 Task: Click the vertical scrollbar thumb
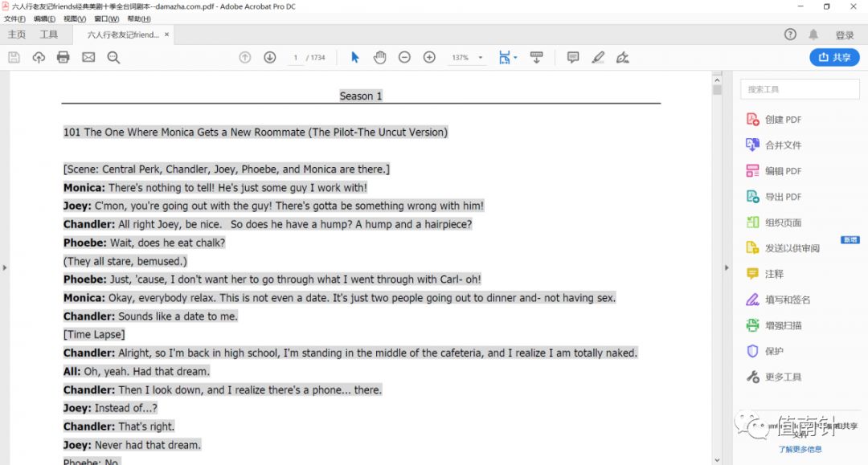(x=718, y=90)
